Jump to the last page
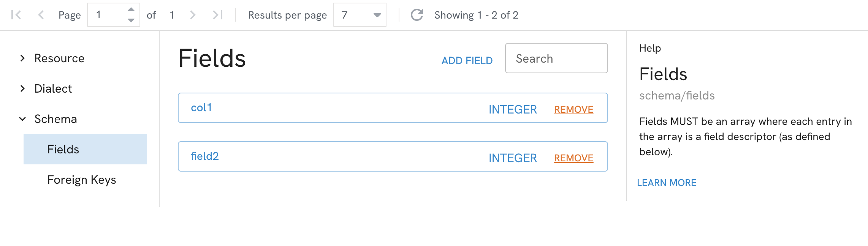The width and height of the screenshot is (868, 246). coord(217,15)
